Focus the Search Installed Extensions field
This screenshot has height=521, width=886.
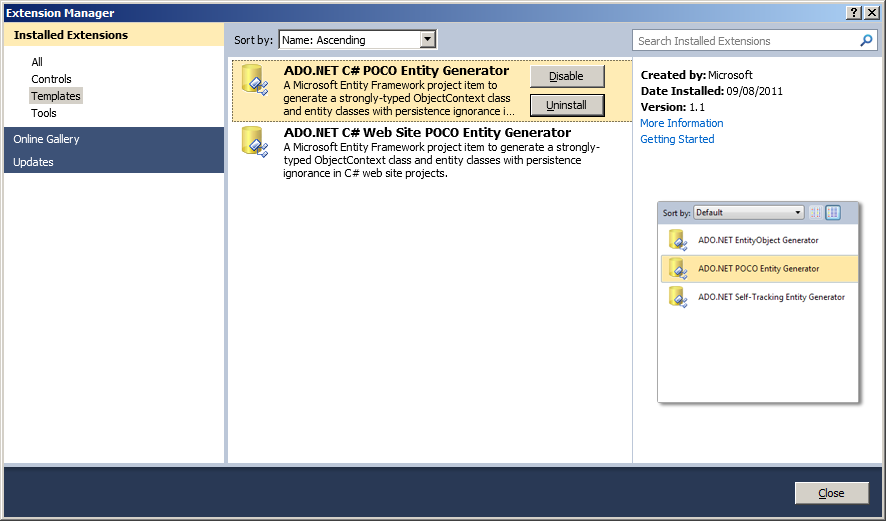pos(745,41)
